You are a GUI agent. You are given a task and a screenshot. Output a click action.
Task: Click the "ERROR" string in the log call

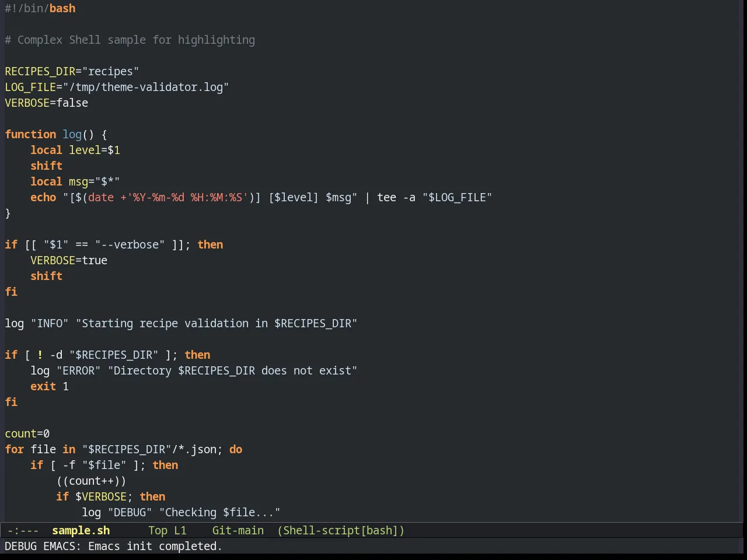pos(78,370)
